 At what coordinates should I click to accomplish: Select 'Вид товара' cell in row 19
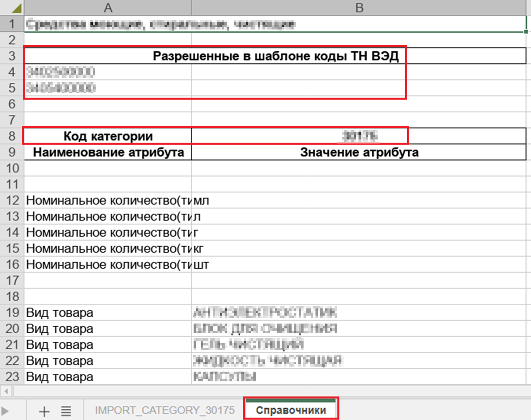coord(108,312)
